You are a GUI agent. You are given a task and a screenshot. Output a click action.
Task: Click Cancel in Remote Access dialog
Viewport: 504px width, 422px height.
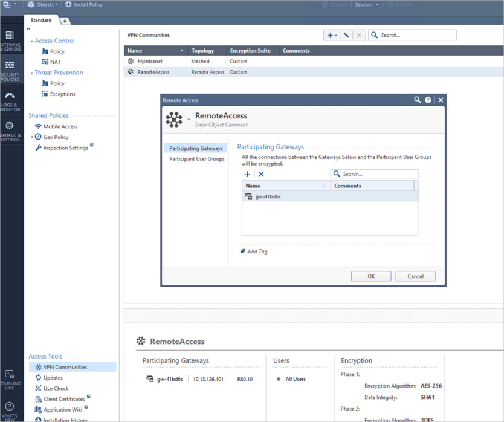click(x=415, y=276)
